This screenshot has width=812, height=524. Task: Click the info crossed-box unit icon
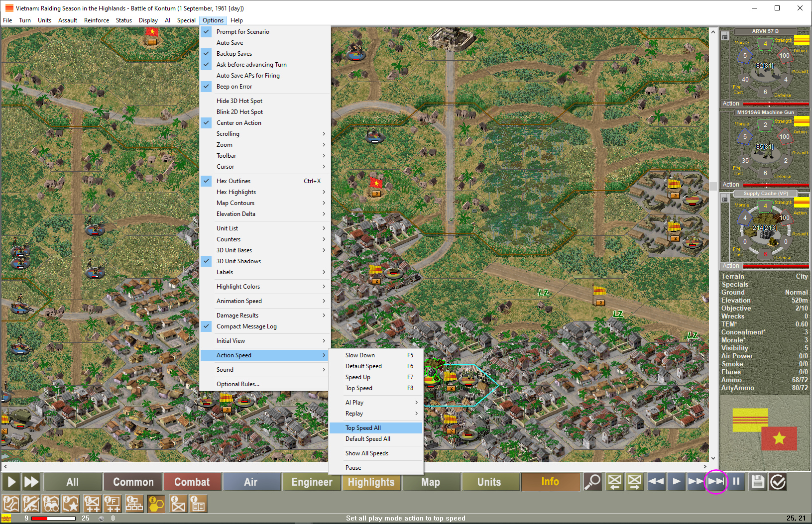click(178, 504)
